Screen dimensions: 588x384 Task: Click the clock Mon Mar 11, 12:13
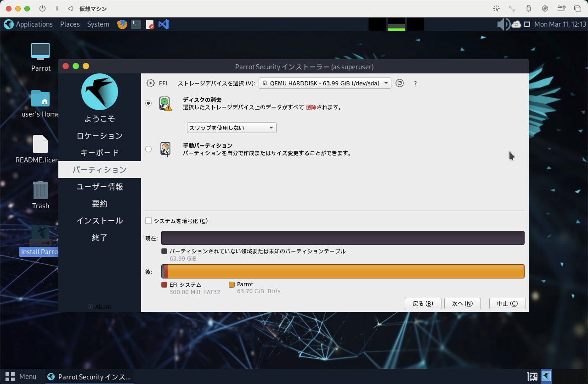tap(560, 24)
